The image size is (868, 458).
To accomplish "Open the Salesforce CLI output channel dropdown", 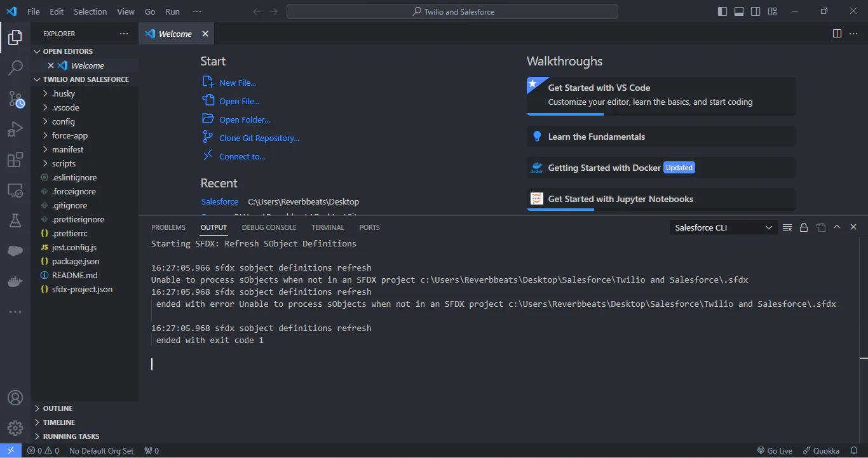I will coord(723,227).
